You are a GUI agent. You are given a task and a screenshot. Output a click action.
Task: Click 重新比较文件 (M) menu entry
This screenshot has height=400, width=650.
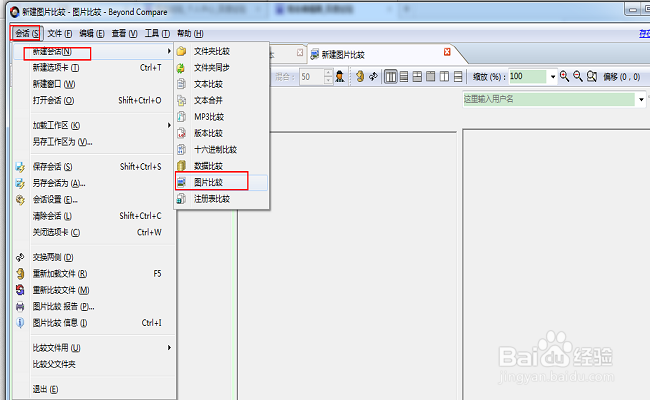[x=93, y=290]
